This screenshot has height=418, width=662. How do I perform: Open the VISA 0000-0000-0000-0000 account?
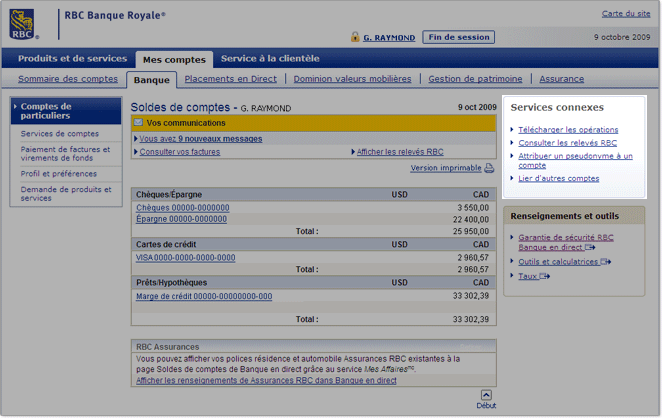coord(185,258)
